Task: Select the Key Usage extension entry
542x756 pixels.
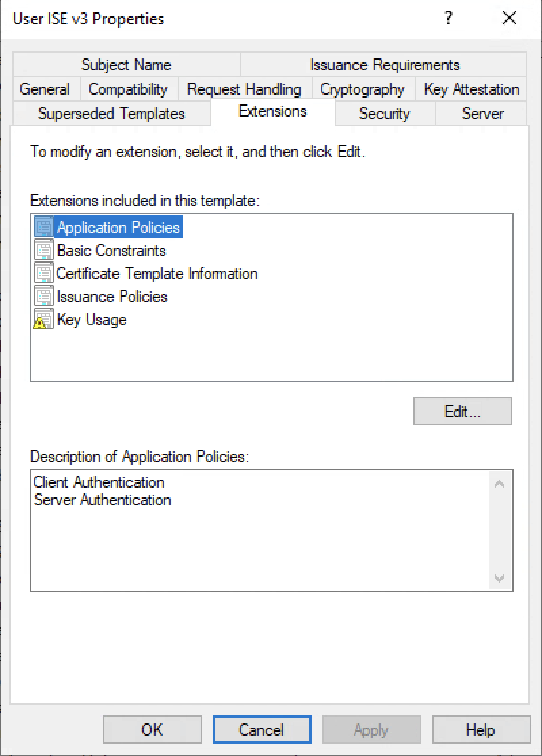Action: click(x=91, y=319)
